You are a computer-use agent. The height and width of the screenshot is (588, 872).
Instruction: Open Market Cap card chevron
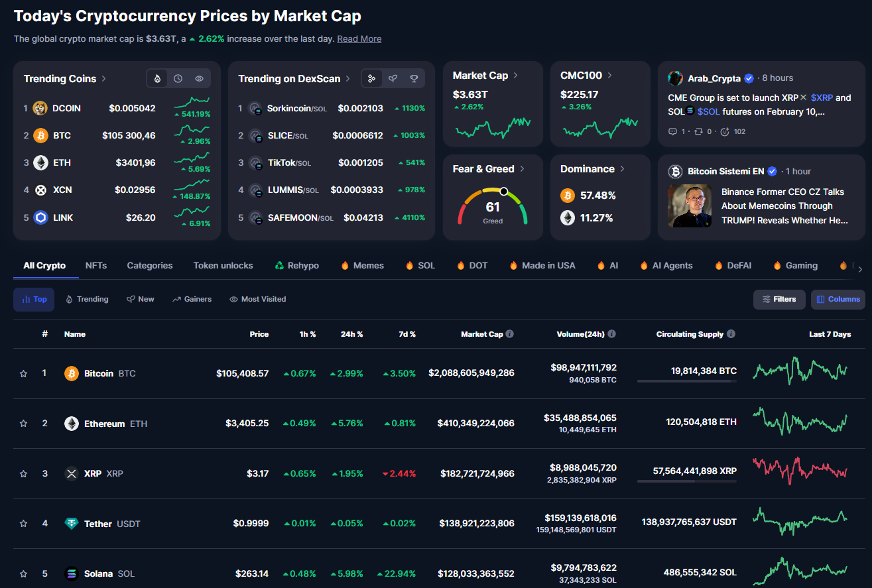[515, 76]
